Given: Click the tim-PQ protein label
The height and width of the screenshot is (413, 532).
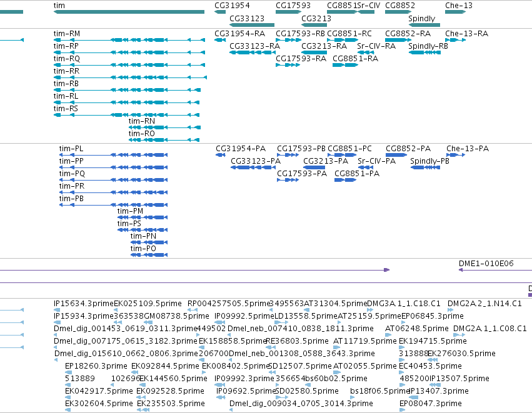Looking at the screenshot, I should (72, 174).
